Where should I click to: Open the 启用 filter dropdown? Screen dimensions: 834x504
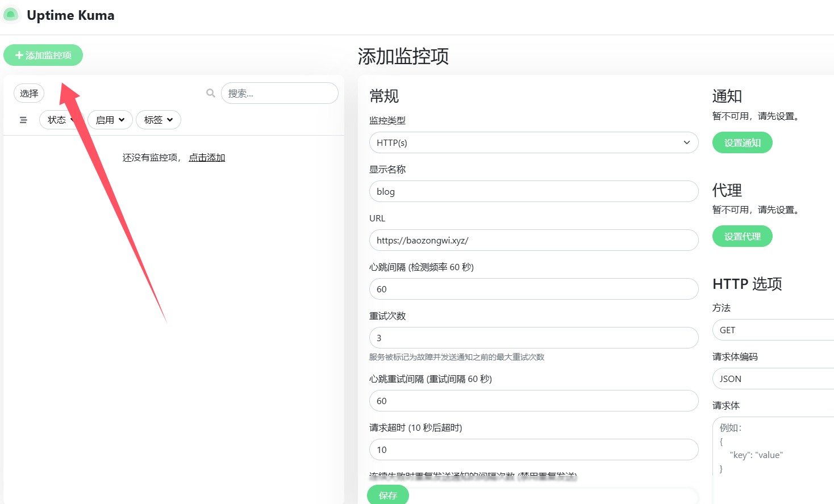point(110,120)
